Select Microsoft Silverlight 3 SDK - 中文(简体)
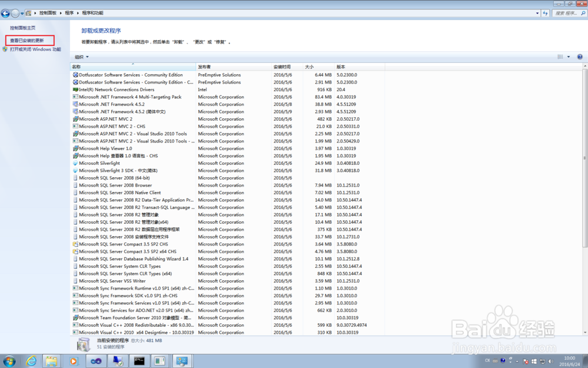Image resolution: width=588 pixels, height=368 pixels. (118, 171)
